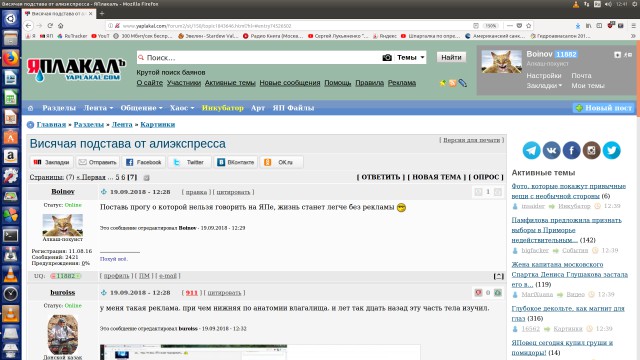This screenshot has width=640, height=360.
Task: Open Почта in profile panel
Action: (x=581, y=76)
